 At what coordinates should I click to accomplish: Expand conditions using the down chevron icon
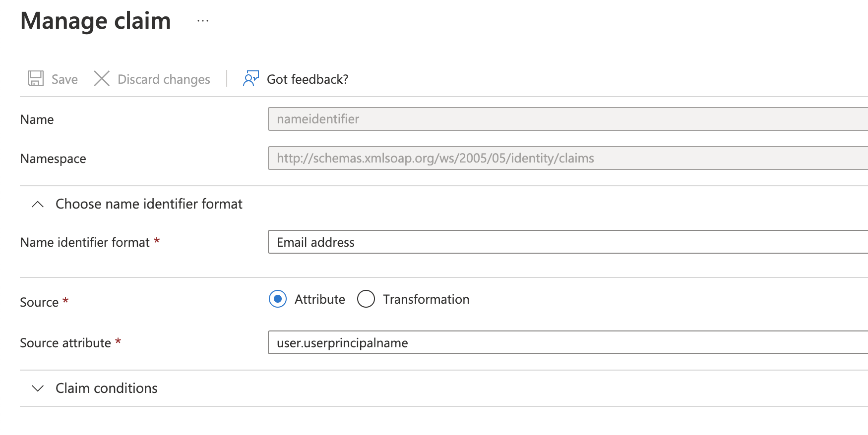[x=38, y=388]
